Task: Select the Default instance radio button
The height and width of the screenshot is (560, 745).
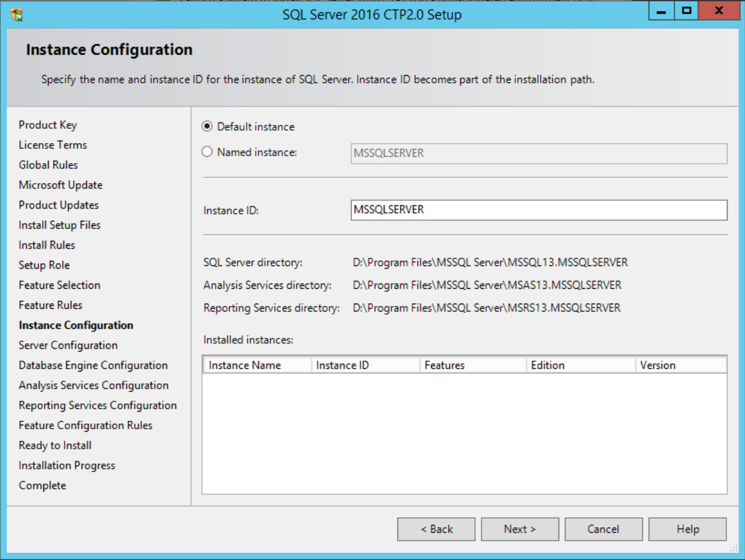Action: (206, 126)
